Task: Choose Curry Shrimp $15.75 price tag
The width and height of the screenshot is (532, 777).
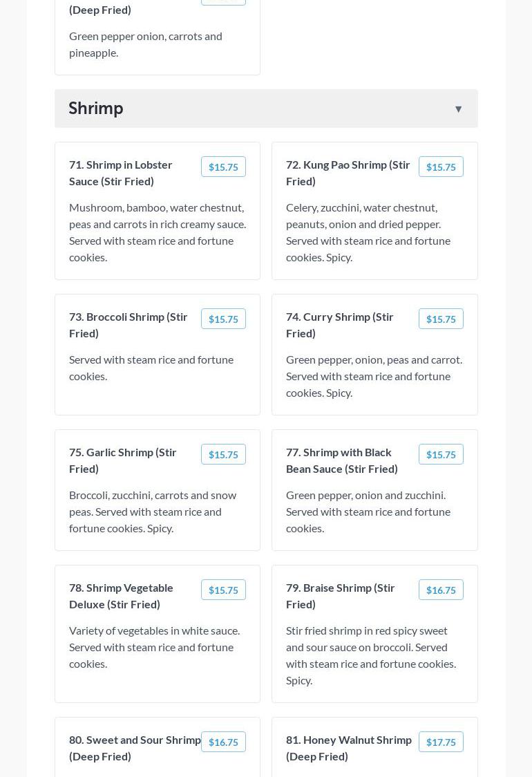Action: pos(441,319)
